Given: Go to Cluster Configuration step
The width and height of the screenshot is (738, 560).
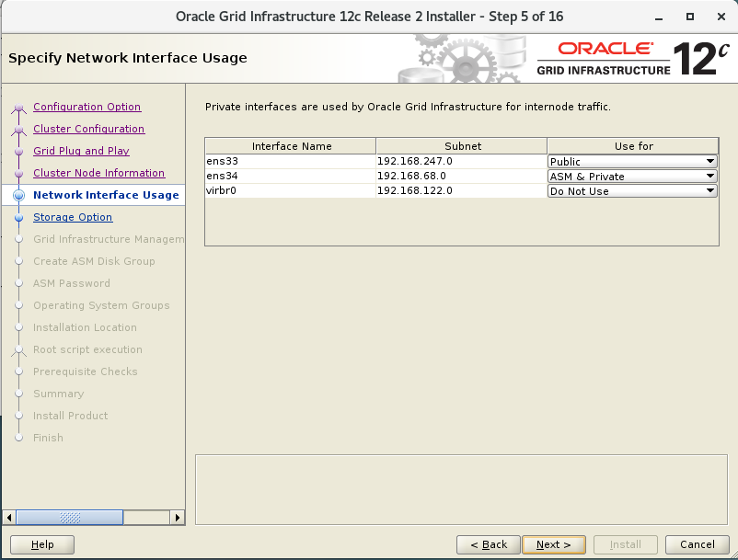Looking at the screenshot, I should point(89,129).
